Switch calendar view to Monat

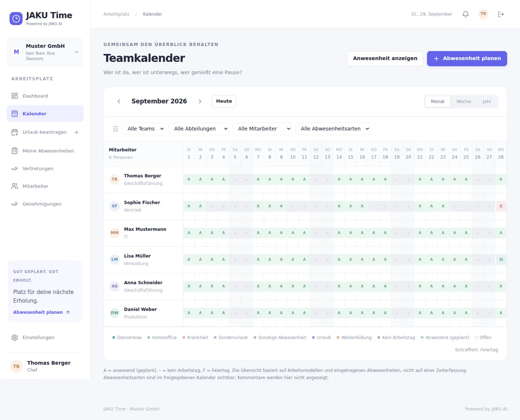click(437, 101)
